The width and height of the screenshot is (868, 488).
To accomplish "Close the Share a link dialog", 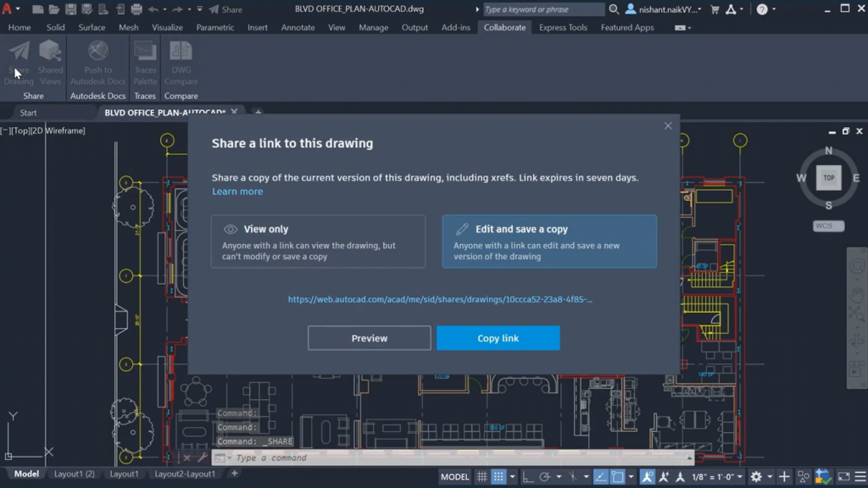I will tap(668, 126).
